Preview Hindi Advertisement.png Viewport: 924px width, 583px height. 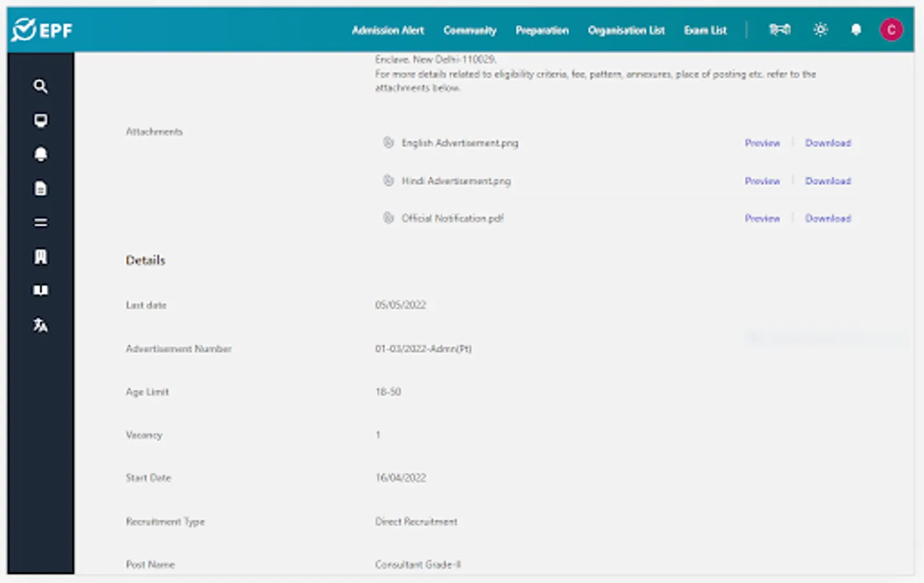pos(762,181)
